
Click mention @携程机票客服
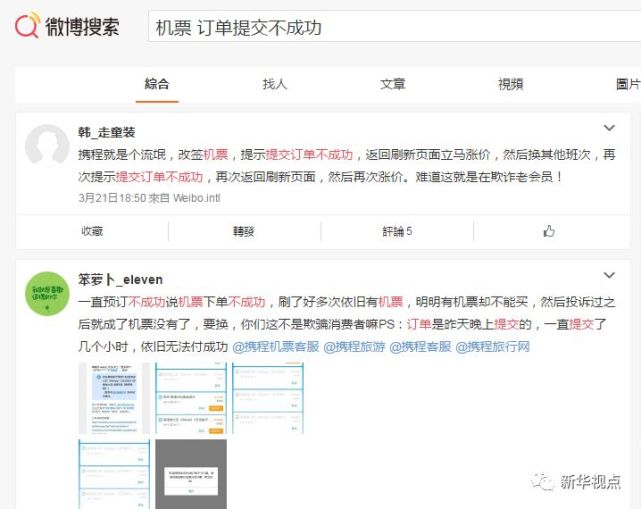tap(276, 347)
